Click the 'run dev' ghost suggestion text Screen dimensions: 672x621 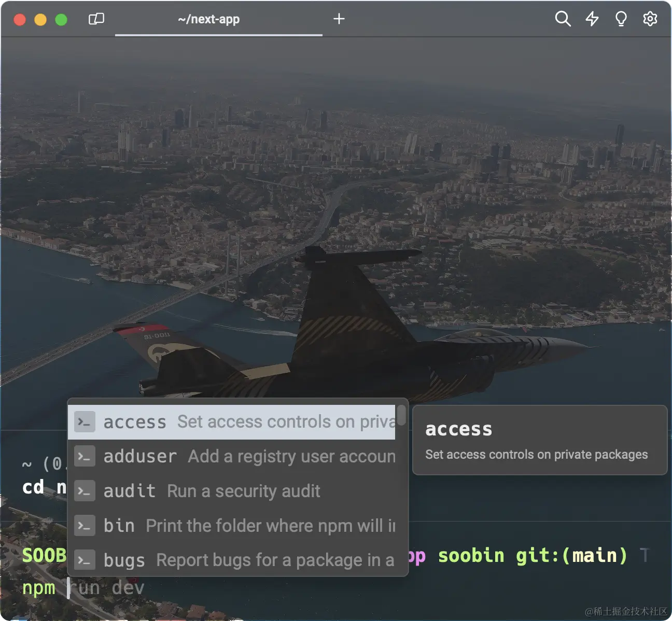tap(107, 588)
